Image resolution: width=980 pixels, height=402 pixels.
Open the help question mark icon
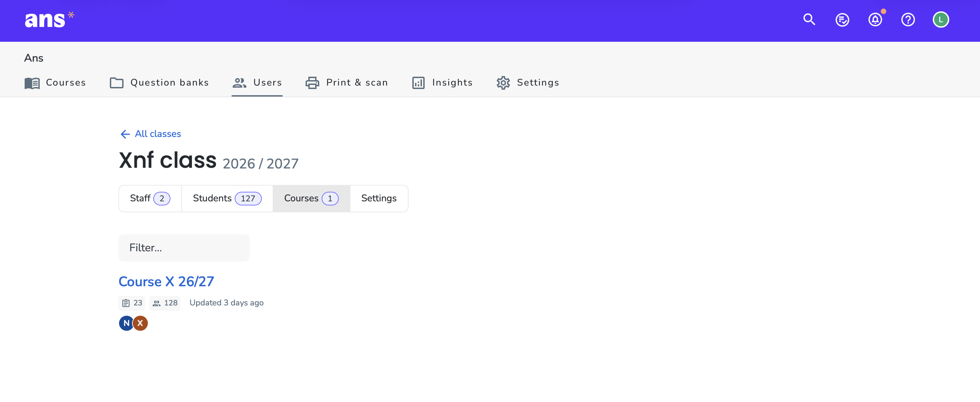(x=908, y=20)
